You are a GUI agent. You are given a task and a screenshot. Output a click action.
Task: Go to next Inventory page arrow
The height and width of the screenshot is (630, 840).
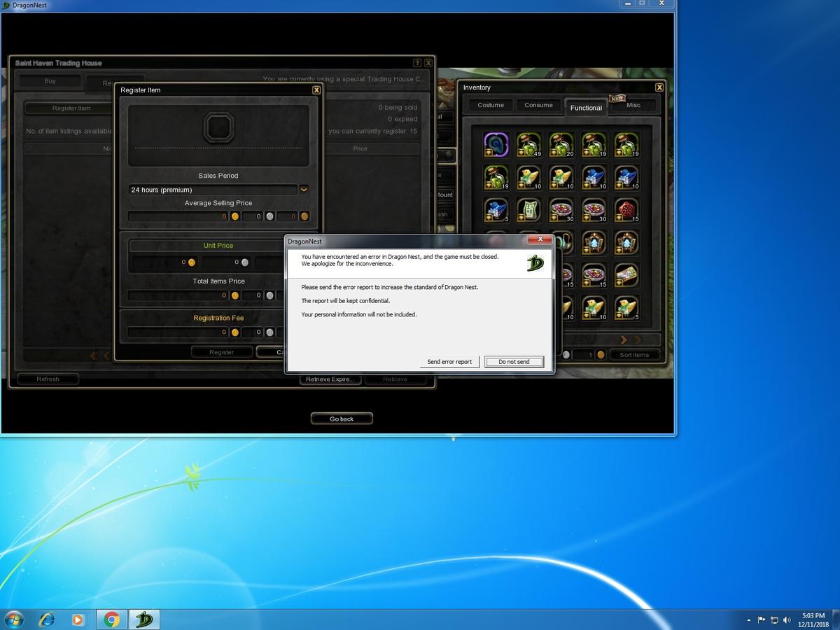click(x=624, y=339)
